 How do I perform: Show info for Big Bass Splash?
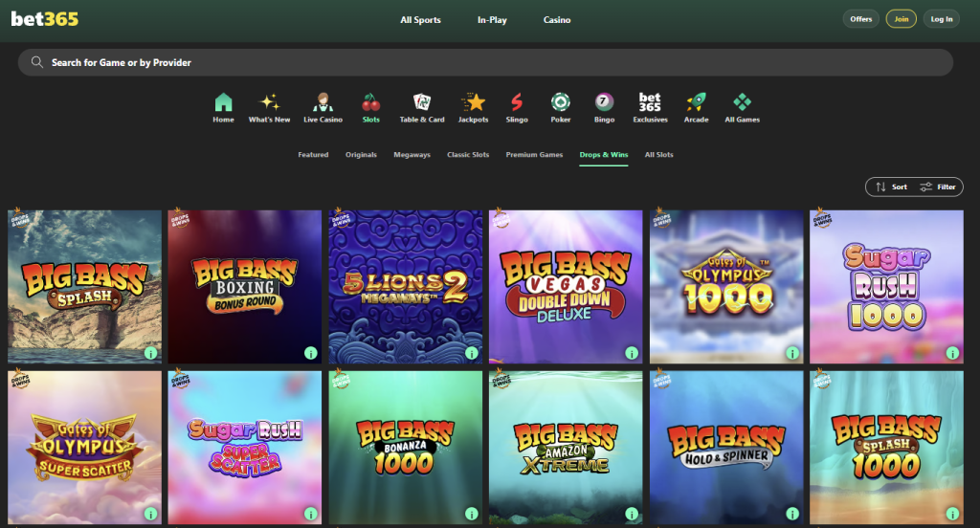150,353
